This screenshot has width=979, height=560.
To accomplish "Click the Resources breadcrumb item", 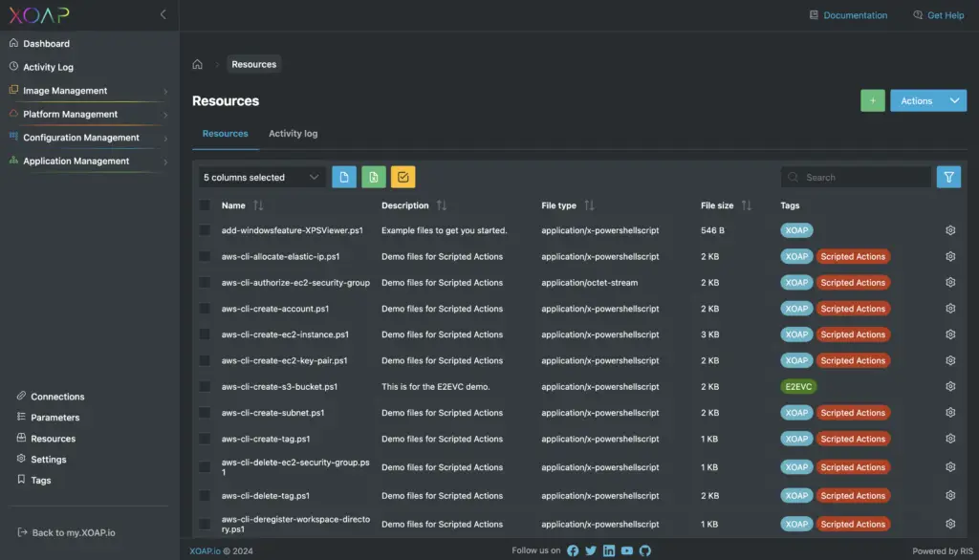I will 253,64.
